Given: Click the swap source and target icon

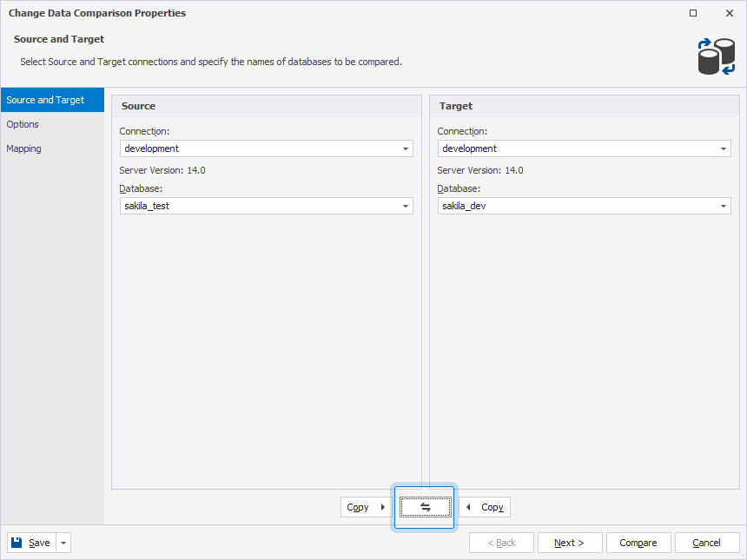Looking at the screenshot, I should [425, 506].
